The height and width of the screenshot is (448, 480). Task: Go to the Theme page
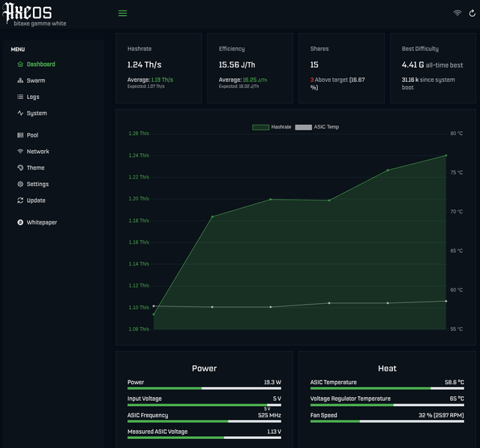click(x=35, y=168)
